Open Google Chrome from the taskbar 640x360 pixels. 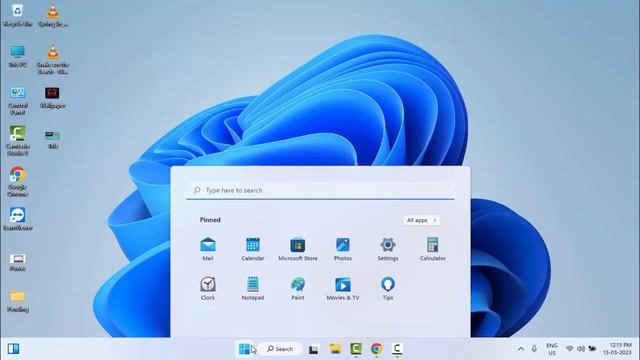pos(376,349)
